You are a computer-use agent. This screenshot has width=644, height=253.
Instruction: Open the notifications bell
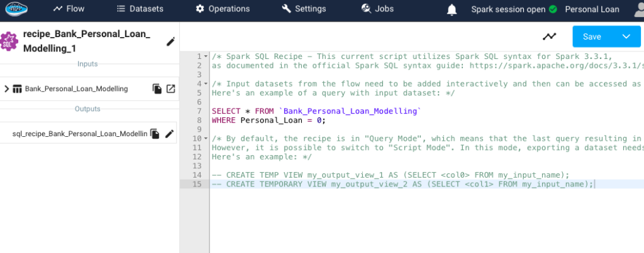[x=452, y=9]
